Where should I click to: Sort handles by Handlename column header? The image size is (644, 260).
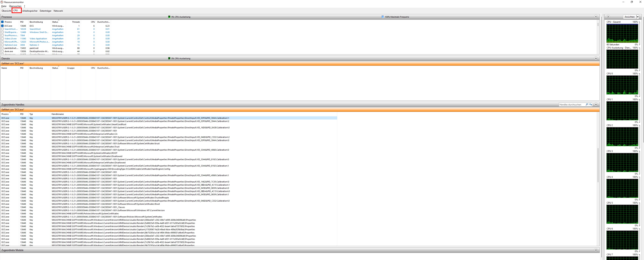tap(194, 114)
